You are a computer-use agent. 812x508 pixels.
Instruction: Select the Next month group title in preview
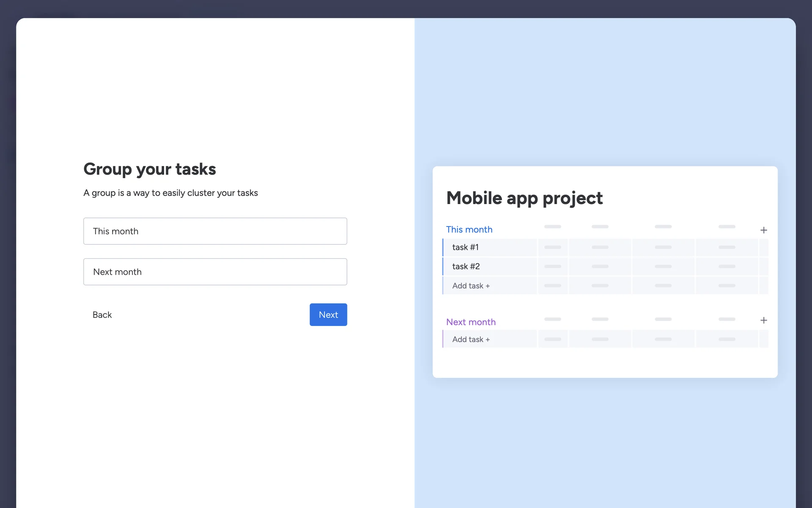[x=471, y=322]
